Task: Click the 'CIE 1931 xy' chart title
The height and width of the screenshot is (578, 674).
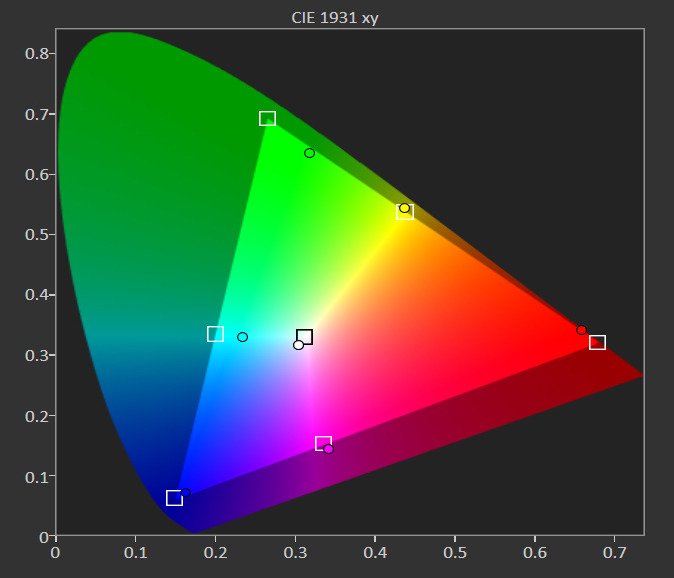Action: tap(335, 18)
